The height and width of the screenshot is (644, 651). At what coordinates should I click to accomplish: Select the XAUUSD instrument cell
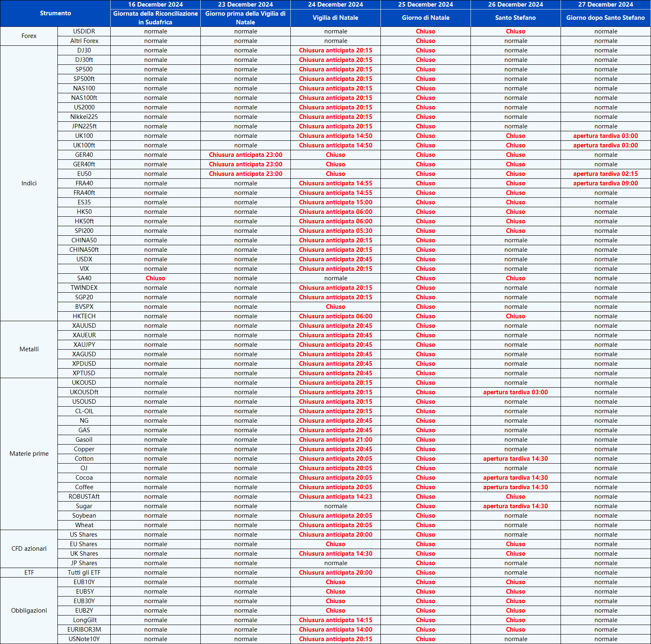84,326
